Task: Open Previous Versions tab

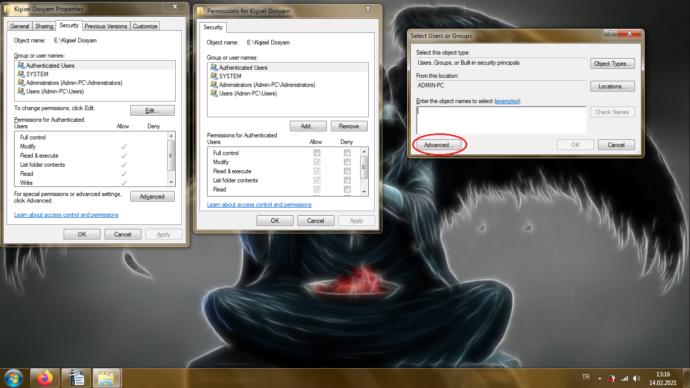Action: tap(106, 26)
